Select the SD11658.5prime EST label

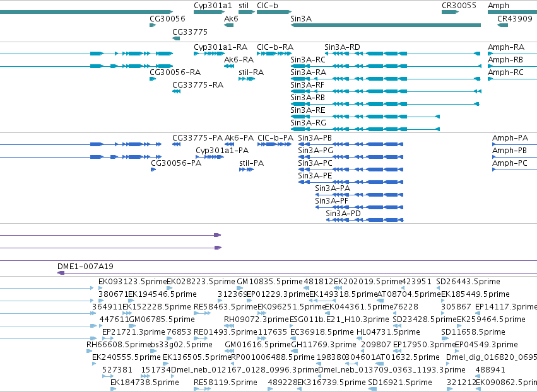pos(473,333)
